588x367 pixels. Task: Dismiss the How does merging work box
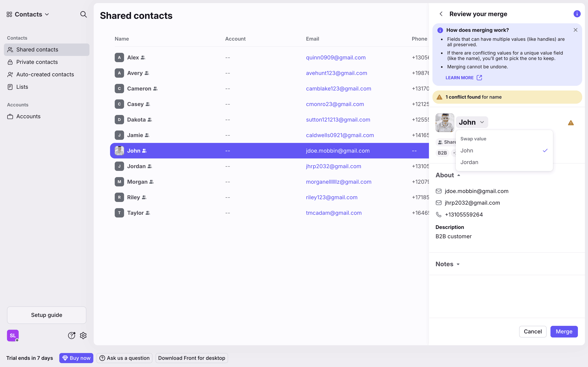coord(575,30)
